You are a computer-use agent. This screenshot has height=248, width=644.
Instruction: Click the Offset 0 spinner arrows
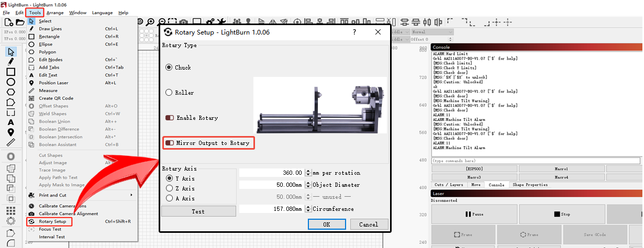[x=450, y=39]
